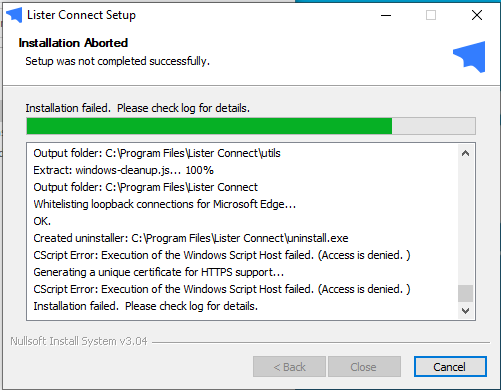Select 'Generating a unique certificate' log line
This screenshot has width=501, height=390.
coord(159,272)
